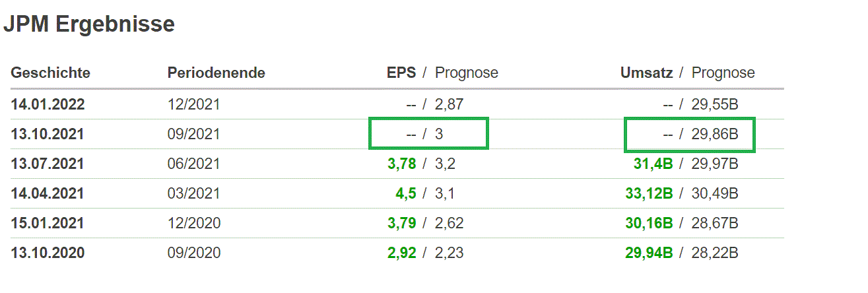Click the green EPS value 3,78
The width and height of the screenshot is (868, 293).
[402, 164]
